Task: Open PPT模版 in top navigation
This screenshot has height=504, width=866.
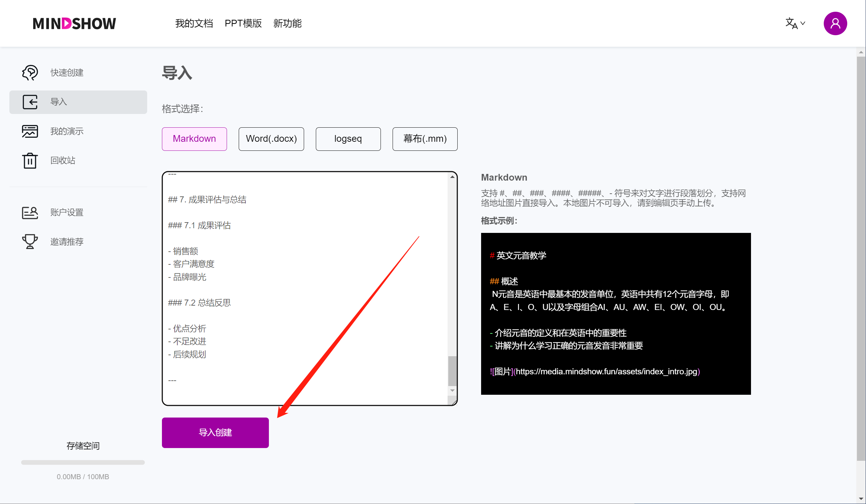Action: coord(243,23)
